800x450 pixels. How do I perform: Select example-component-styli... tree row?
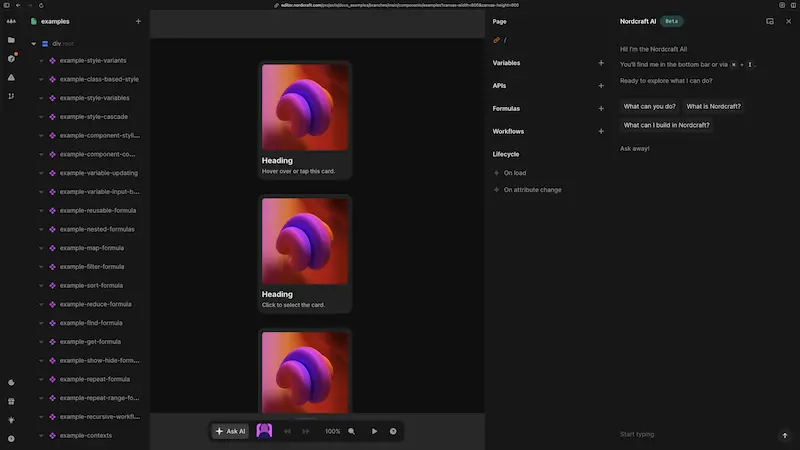tap(99, 135)
